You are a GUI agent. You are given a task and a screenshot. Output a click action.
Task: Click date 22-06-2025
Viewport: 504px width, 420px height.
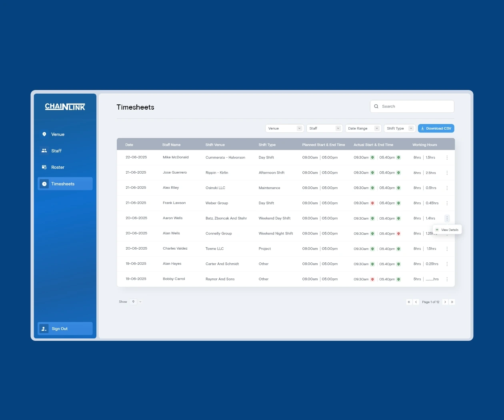click(136, 157)
